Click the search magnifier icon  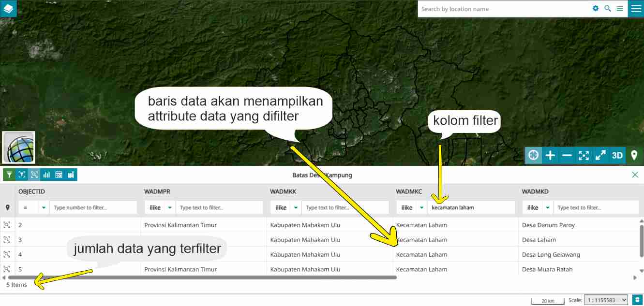point(608,9)
